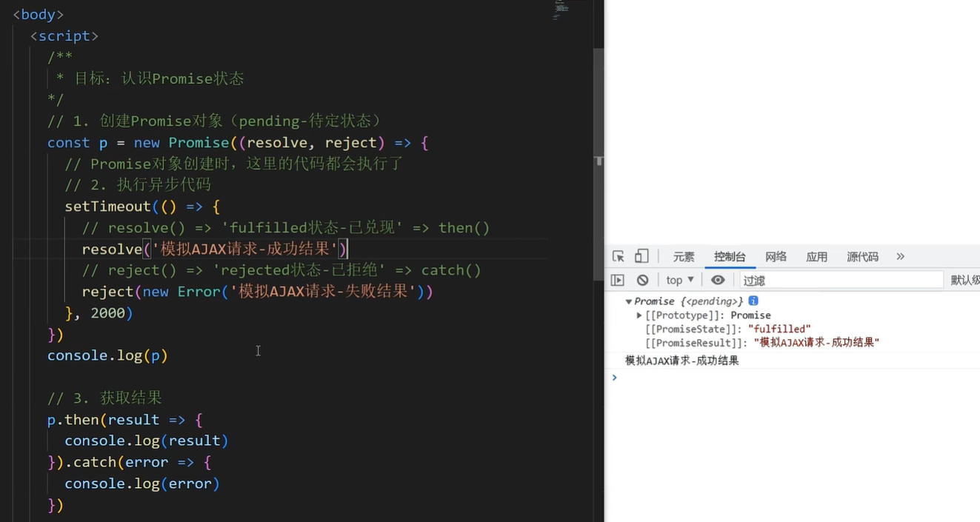Viewport: 980px width, 522px height.
Task: Show the console sidebar panel icon
Action: coord(617,280)
